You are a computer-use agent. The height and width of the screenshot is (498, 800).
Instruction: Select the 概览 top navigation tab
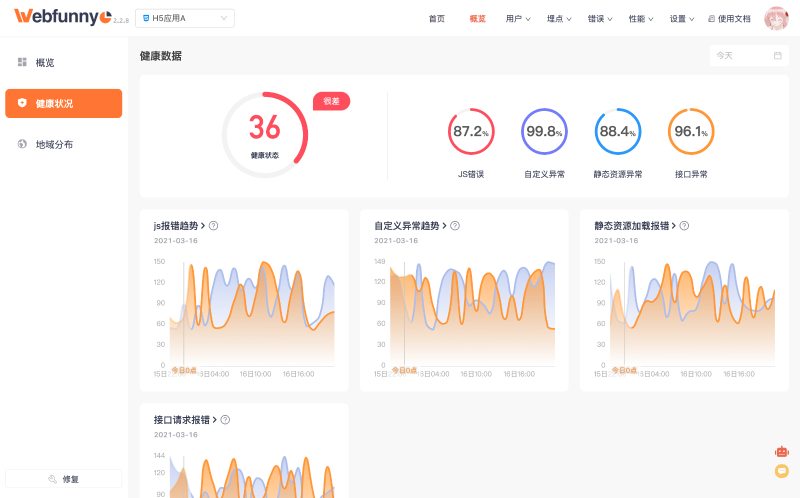pyautogui.click(x=478, y=19)
